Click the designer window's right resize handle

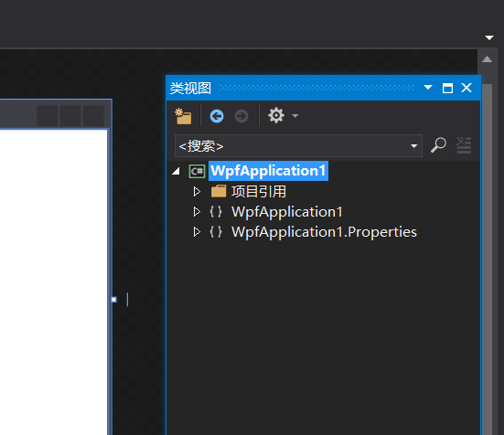pos(114,300)
